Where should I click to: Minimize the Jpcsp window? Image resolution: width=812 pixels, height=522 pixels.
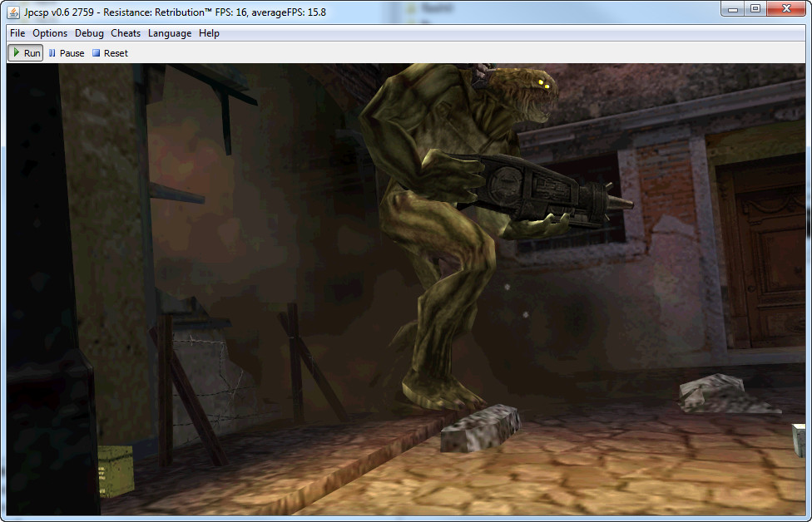pos(732,8)
